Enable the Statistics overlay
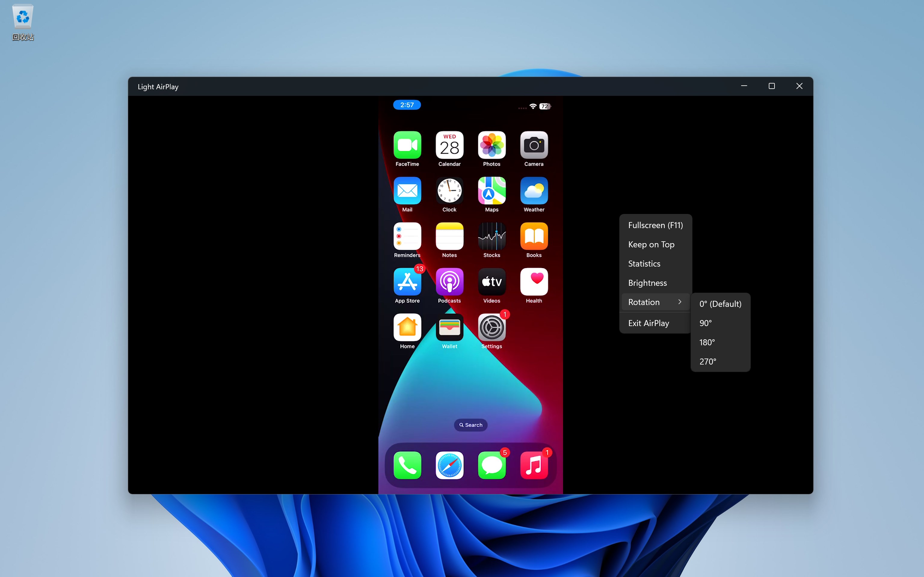 point(644,263)
